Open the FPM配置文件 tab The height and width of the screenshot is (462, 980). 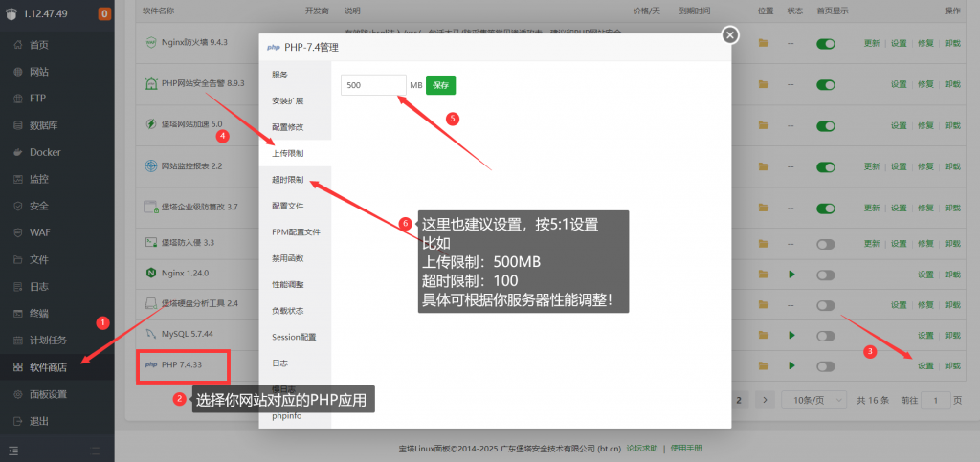295,231
